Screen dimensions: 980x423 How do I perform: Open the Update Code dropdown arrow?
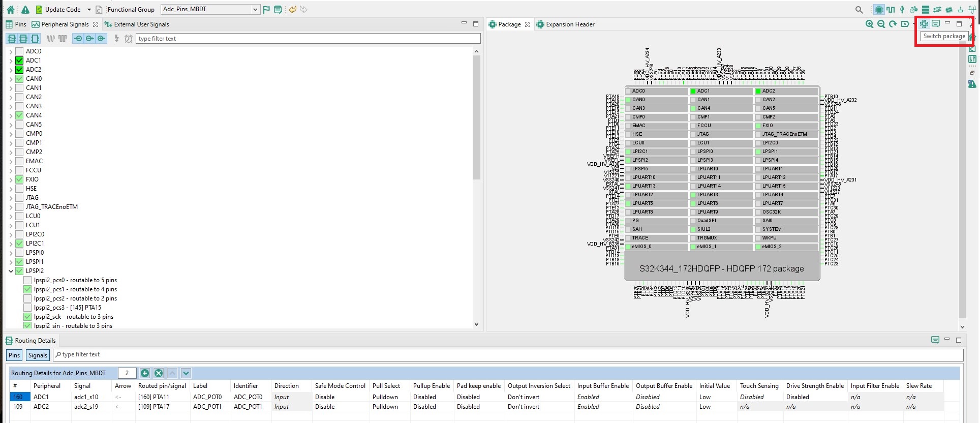pyautogui.click(x=89, y=9)
